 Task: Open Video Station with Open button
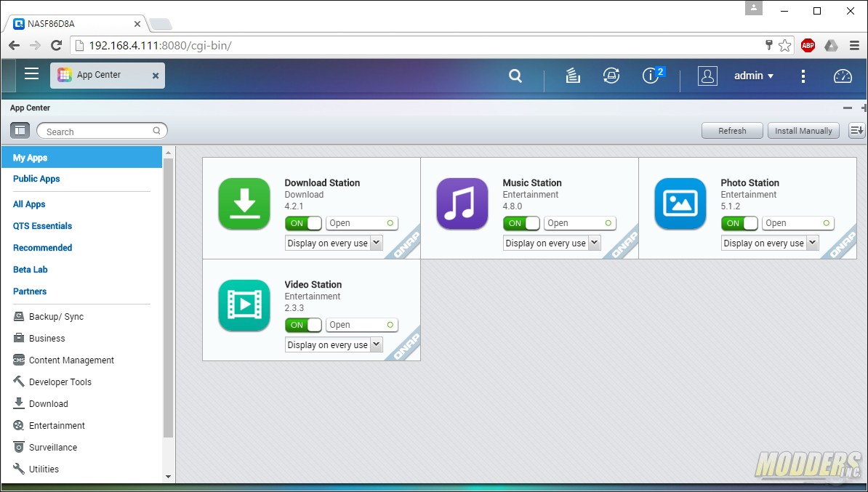point(361,325)
